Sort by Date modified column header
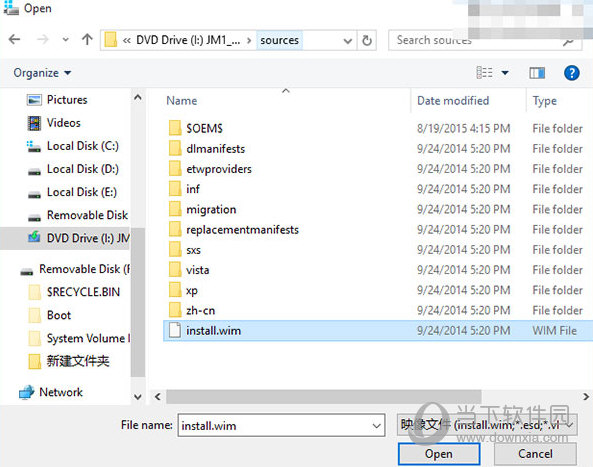The image size is (593, 467). [453, 101]
